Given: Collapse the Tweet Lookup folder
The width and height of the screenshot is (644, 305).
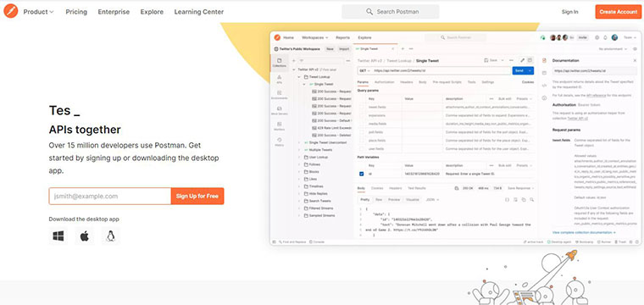Looking at the screenshot, I should (299, 77).
